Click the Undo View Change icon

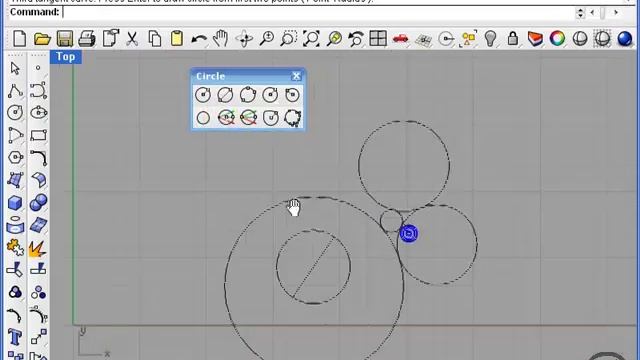[356, 39]
